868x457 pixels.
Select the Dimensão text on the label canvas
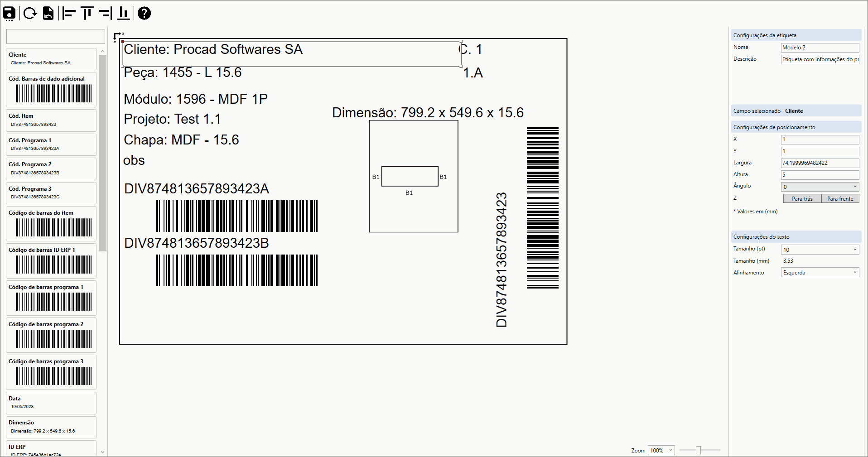(x=428, y=112)
